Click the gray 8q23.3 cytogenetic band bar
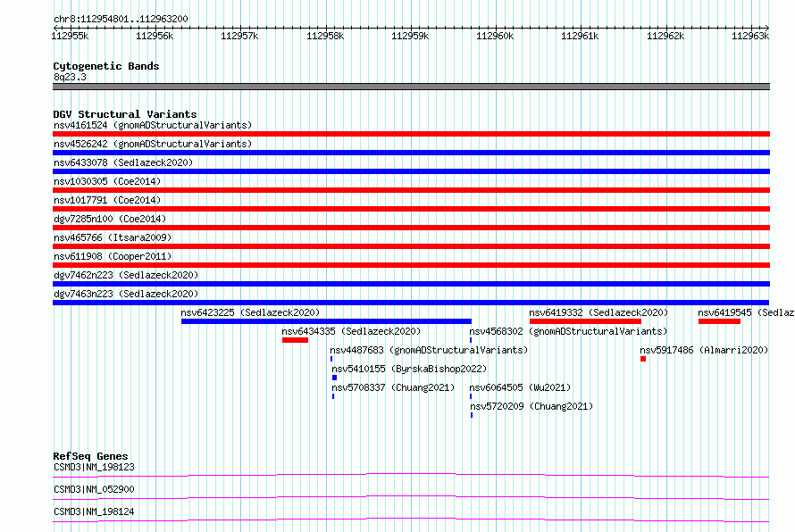 point(411,87)
